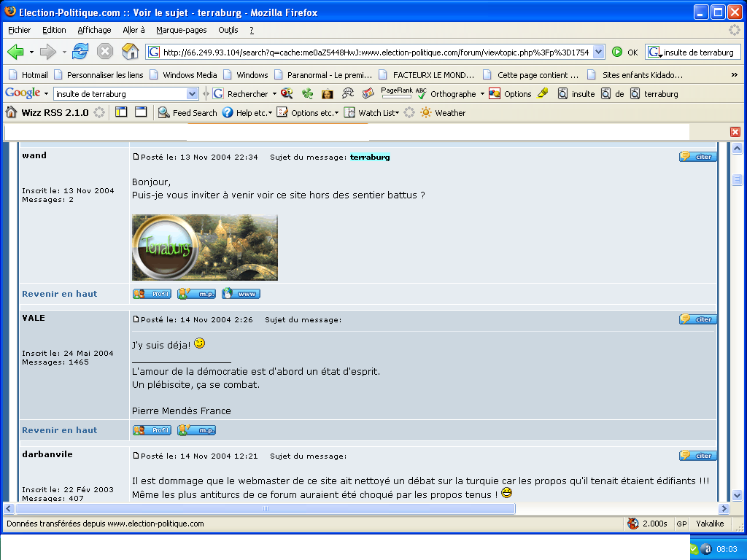Click the horizontal scrollbar thumb
Screen dimensions: 747x560
click(266, 508)
